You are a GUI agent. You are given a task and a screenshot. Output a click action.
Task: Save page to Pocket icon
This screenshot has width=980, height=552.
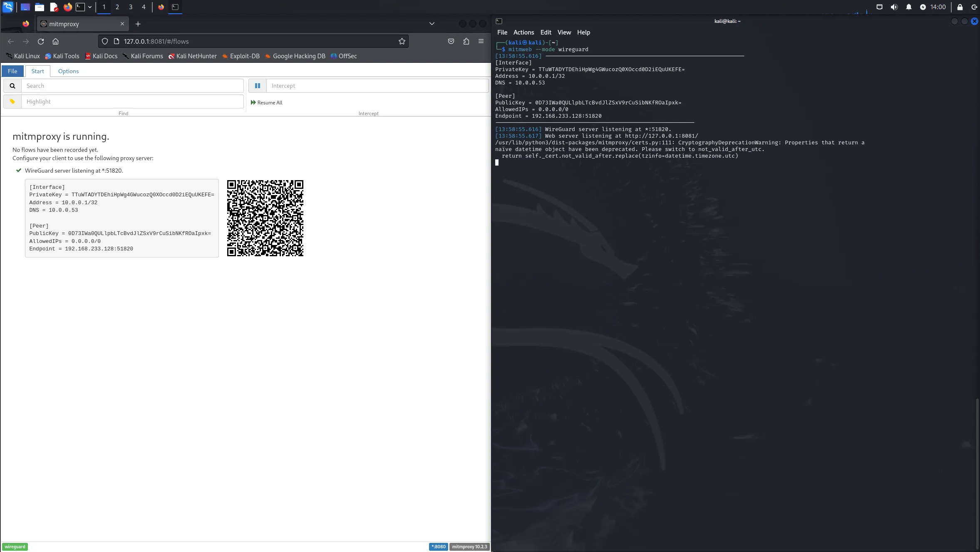451,41
